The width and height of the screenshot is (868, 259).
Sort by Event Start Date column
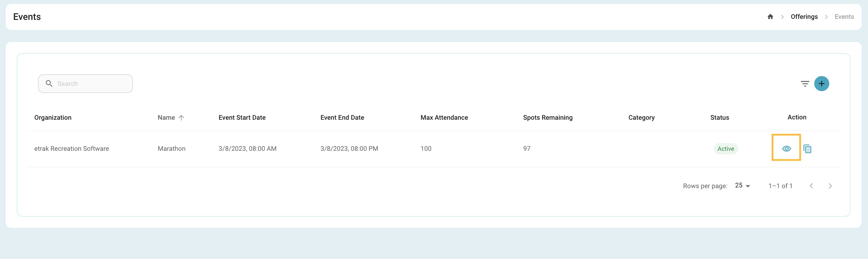[x=242, y=118]
